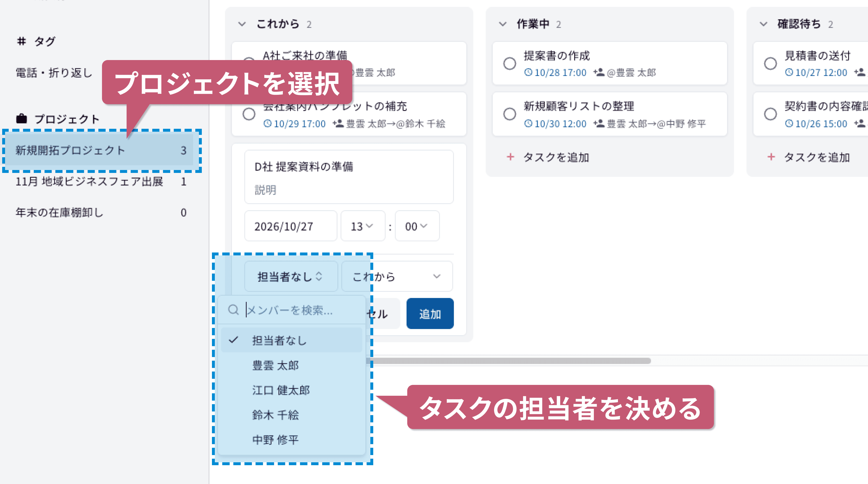
Task: Open the hour dropdown showing 13
Action: [x=363, y=226]
